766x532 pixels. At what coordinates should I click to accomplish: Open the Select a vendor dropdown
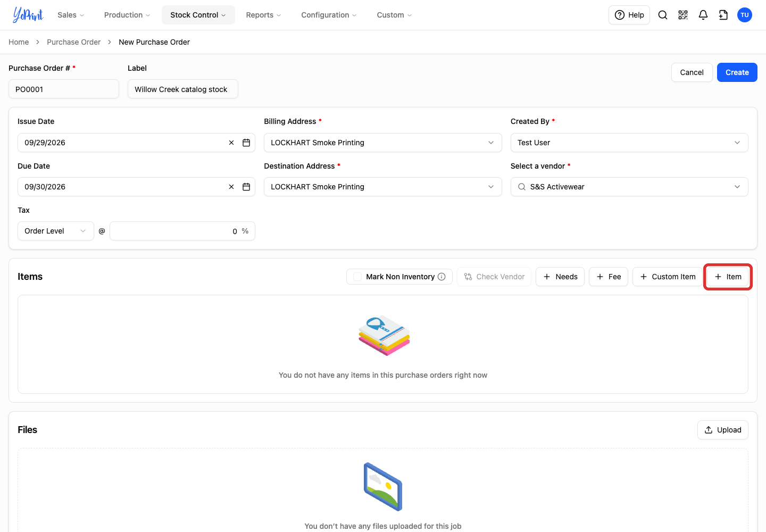[629, 187]
